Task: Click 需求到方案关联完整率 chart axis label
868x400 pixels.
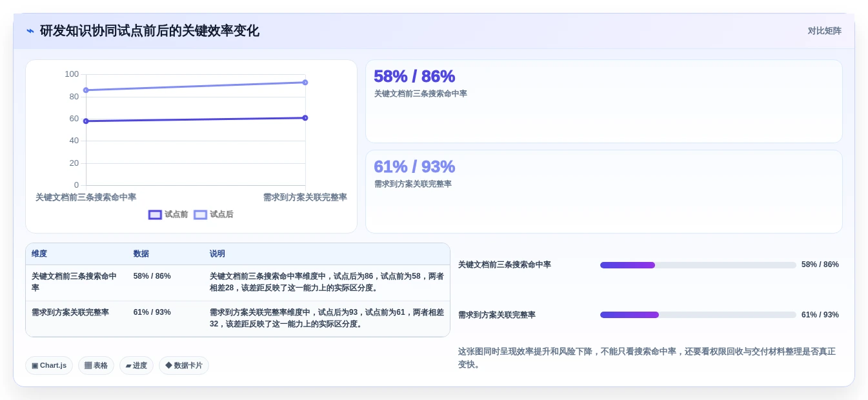Action: point(305,197)
